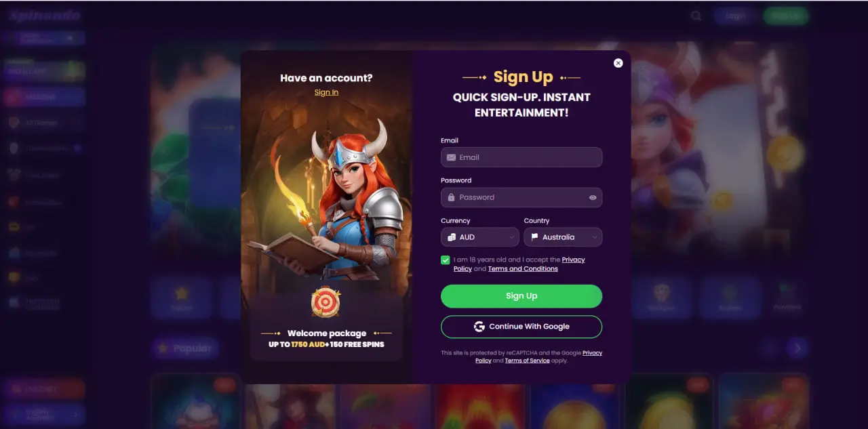Click the padlock icon in Password field

tap(451, 197)
